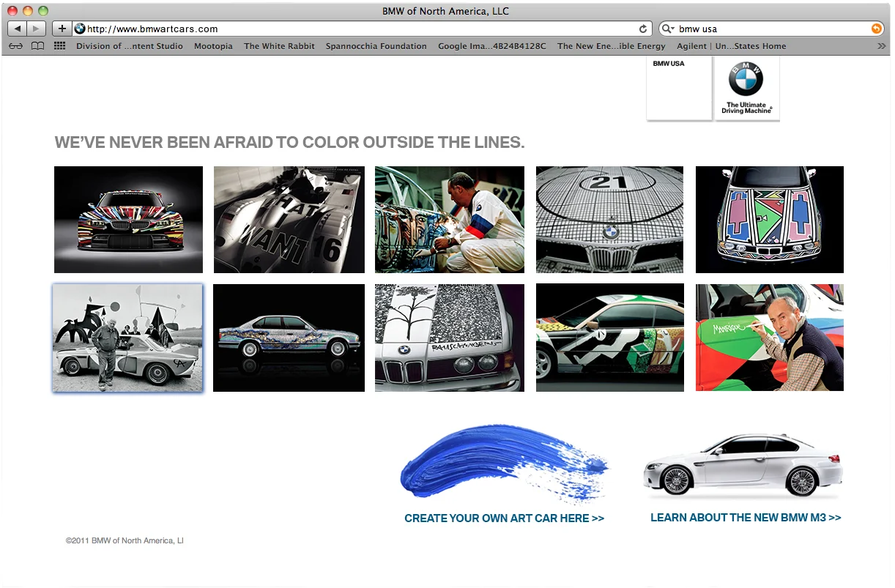Click the BMW USA tile

click(x=679, y=87)
